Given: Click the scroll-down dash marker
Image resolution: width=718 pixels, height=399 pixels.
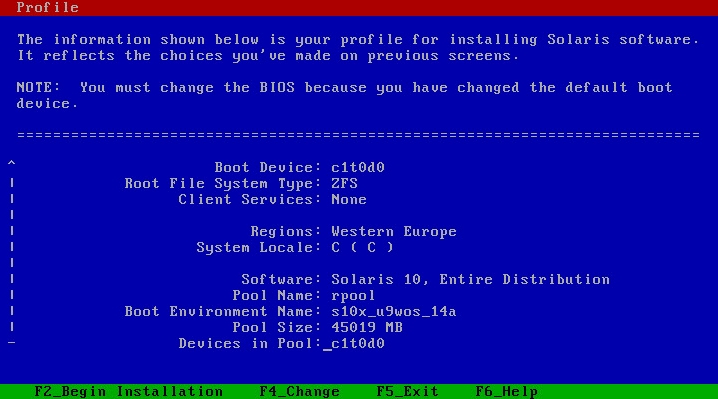Looking at the screenshot, I should point(11,342).
